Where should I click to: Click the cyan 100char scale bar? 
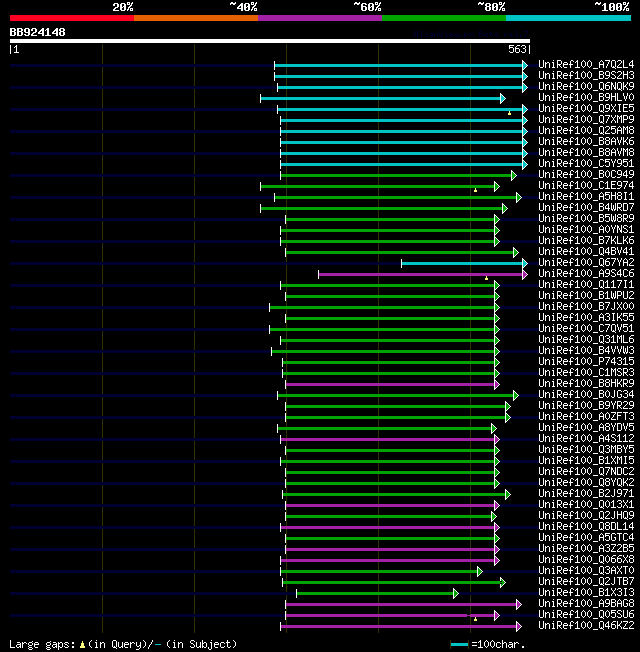[x=460, y=645]
